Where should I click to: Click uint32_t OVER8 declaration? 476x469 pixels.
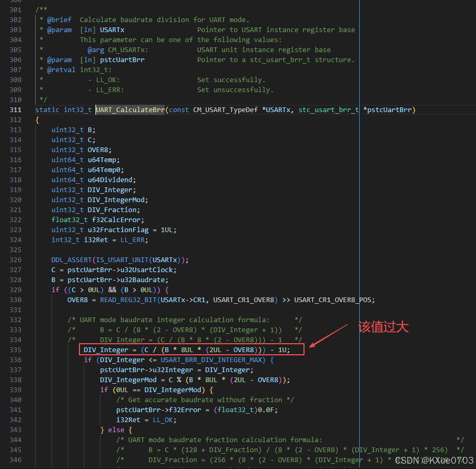[x=82, y=150]
